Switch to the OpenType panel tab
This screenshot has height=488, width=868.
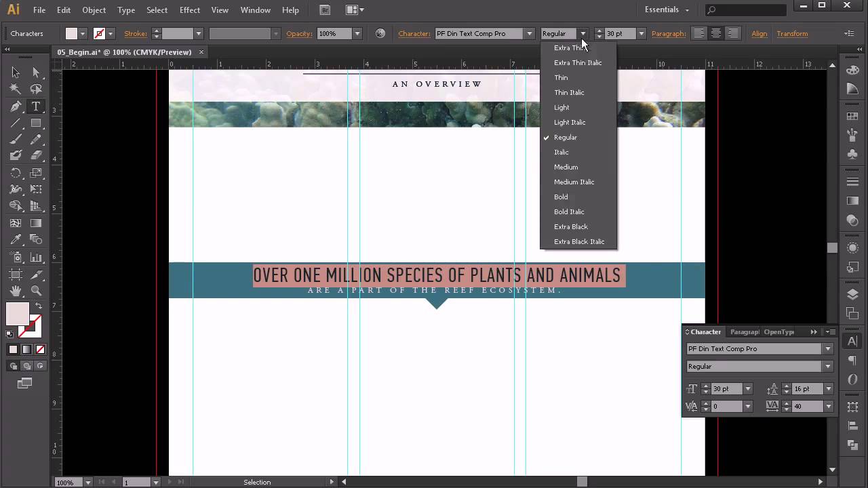pyautogui.click(x=779, y=331)
